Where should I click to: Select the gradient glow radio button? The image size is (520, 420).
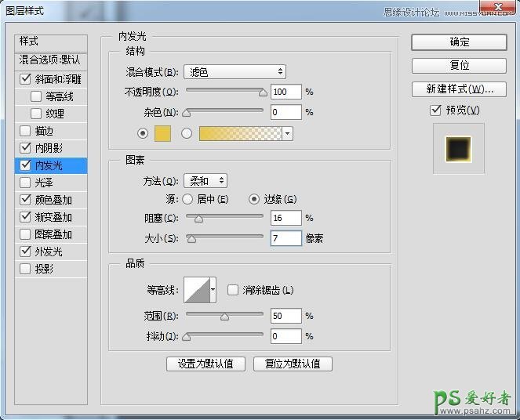point(187,133)
